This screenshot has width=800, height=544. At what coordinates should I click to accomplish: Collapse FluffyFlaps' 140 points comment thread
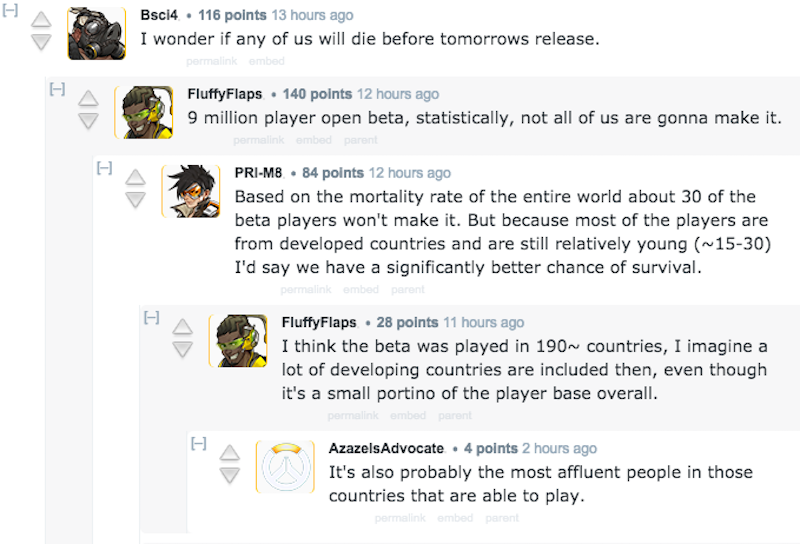(57, 89)
